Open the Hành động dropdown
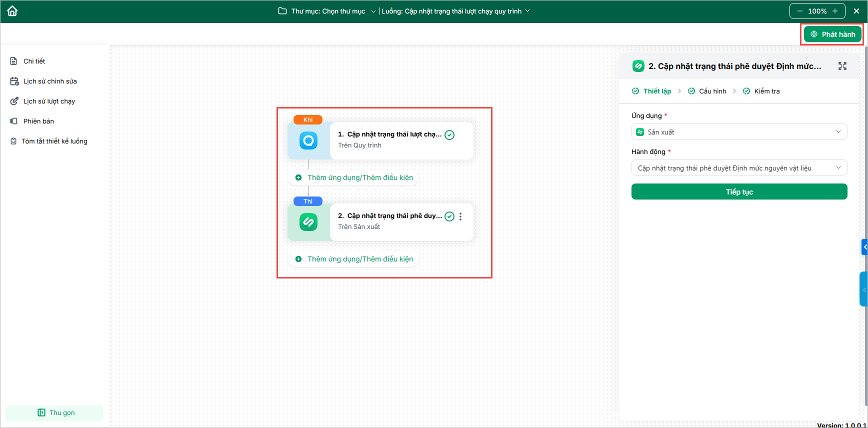The image size is (868, 428). [739, 168]
